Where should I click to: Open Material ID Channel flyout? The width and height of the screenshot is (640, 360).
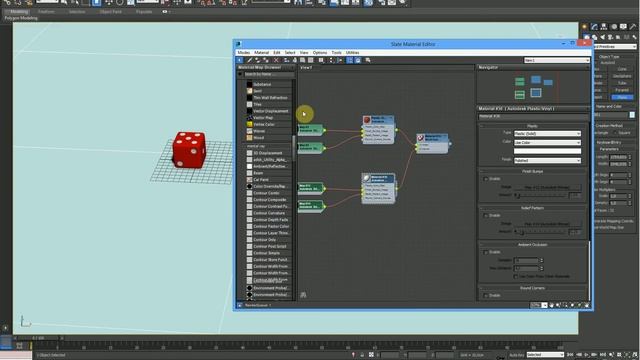click(x=321, y=60)
